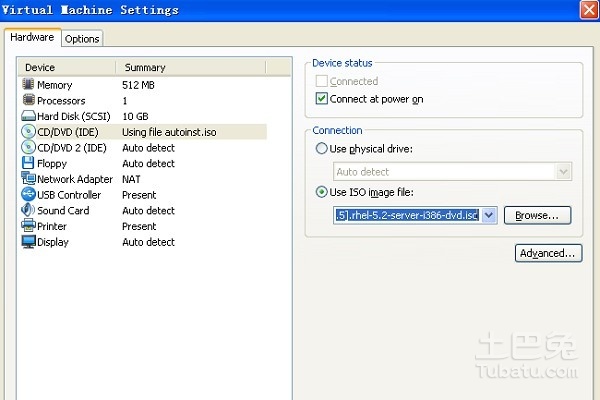
Task: Expand the Auto detect drive dropdown
Action: click(x=564, y=172)
